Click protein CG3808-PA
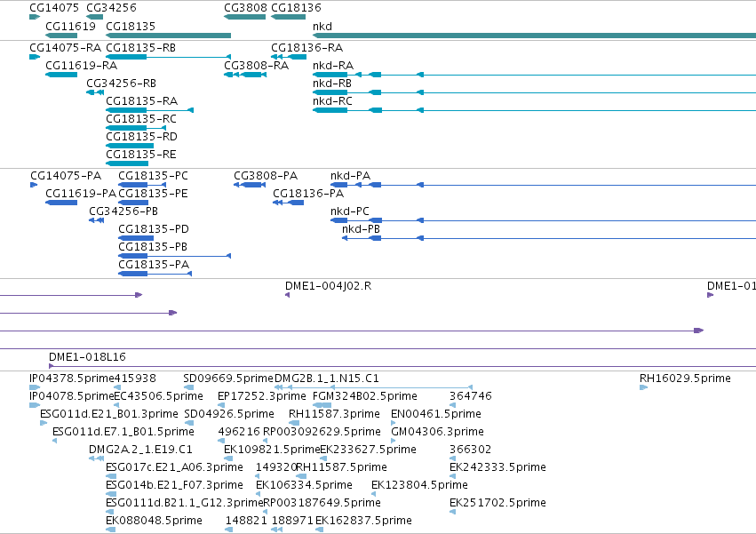 (250, 185)
